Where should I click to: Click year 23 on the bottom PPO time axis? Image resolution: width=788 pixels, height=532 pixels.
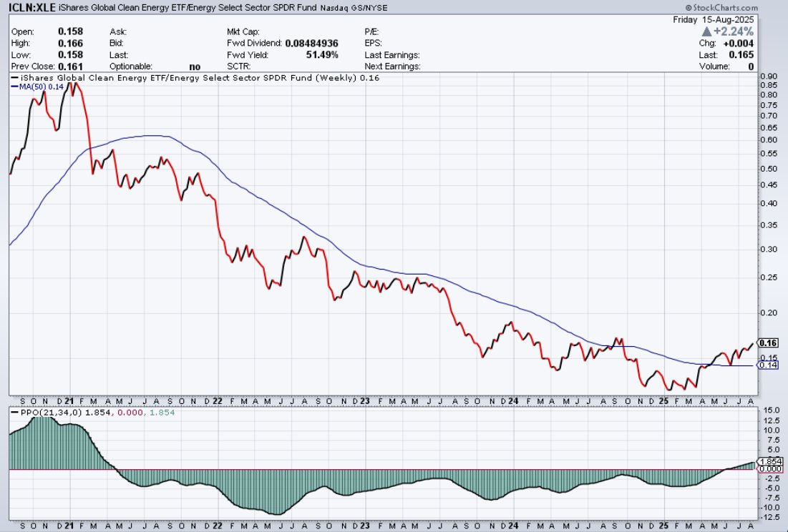click(x=365, y=526)
